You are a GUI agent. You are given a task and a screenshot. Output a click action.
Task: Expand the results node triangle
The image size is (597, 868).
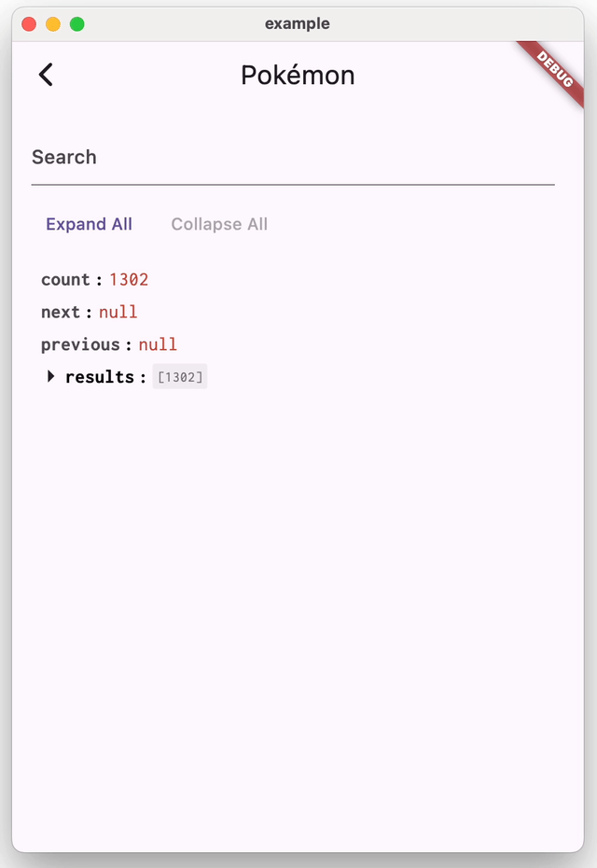51,376
